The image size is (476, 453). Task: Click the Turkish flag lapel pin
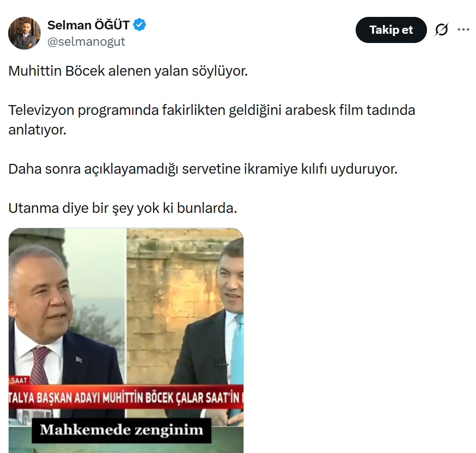(x=79, y=360)
